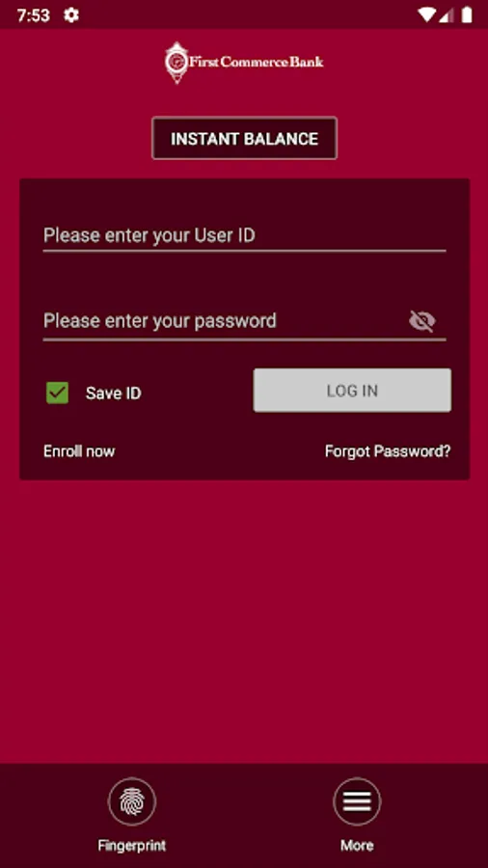
Task: Open the Forgot Password? link
Action: click(388, 451)
